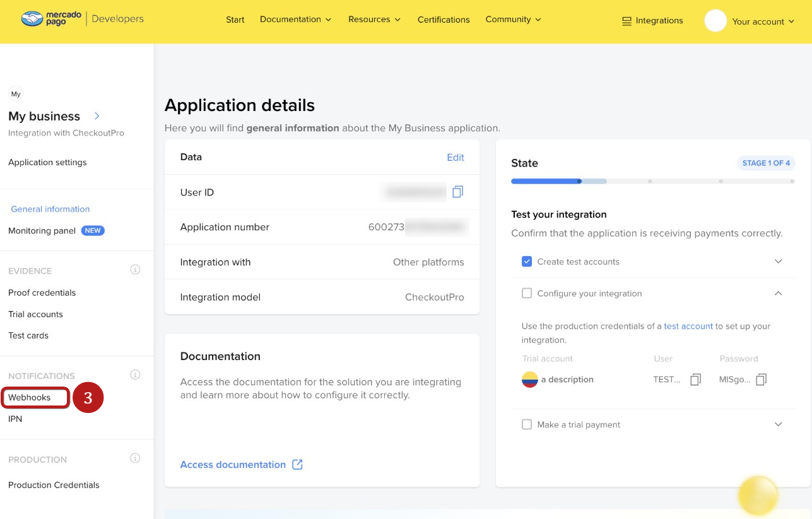Click the 'CheckoutPro' integration model value
This screenshot has width=812, height=519.
[x=435, y=297]
